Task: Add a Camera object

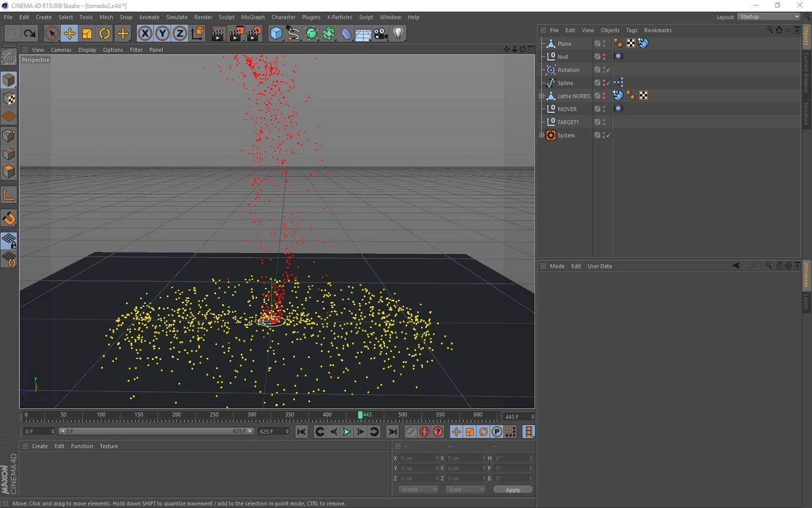Action: click(381, 34)
